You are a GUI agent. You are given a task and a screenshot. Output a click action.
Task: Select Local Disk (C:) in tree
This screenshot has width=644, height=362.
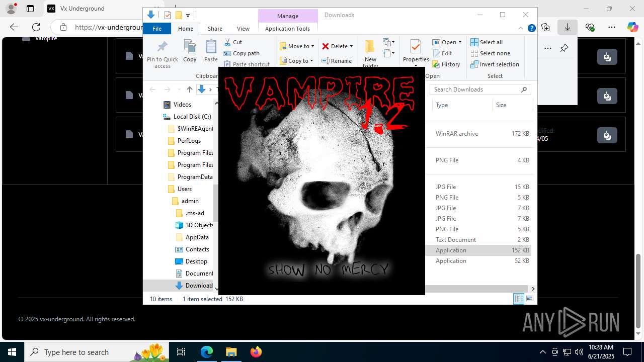[187, 117]
